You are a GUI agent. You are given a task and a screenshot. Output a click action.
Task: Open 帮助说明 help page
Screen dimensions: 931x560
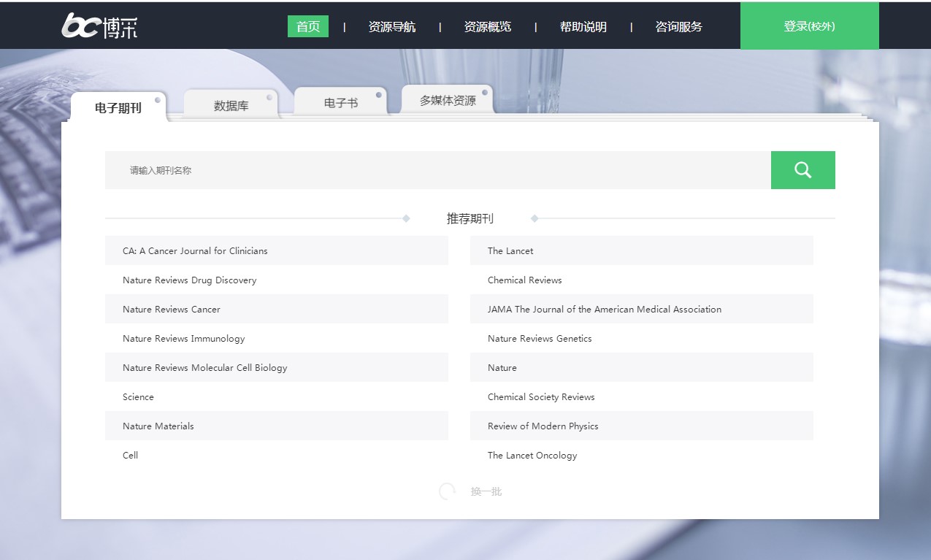(x=583, y=26)
